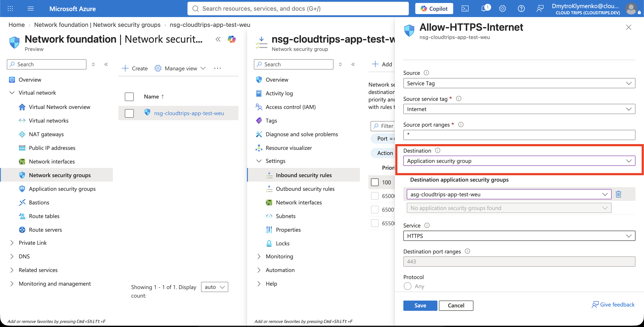Expand the Monitoring section in nsg menu
The width and height of the screenshot is (644, 327).
(x=259, y=256)
